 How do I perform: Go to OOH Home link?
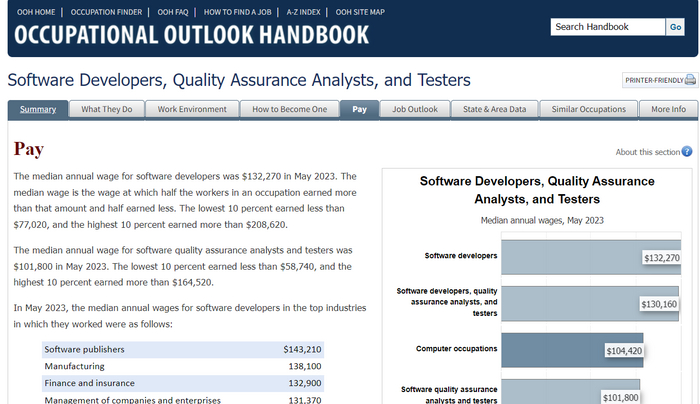36,12
